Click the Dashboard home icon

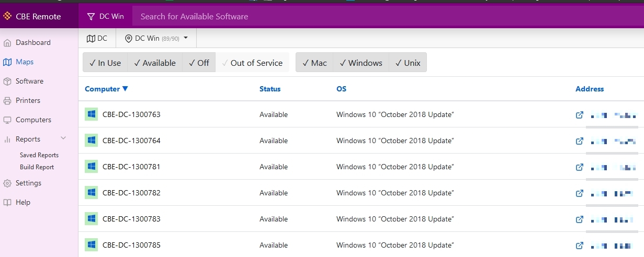pos(7,42)
